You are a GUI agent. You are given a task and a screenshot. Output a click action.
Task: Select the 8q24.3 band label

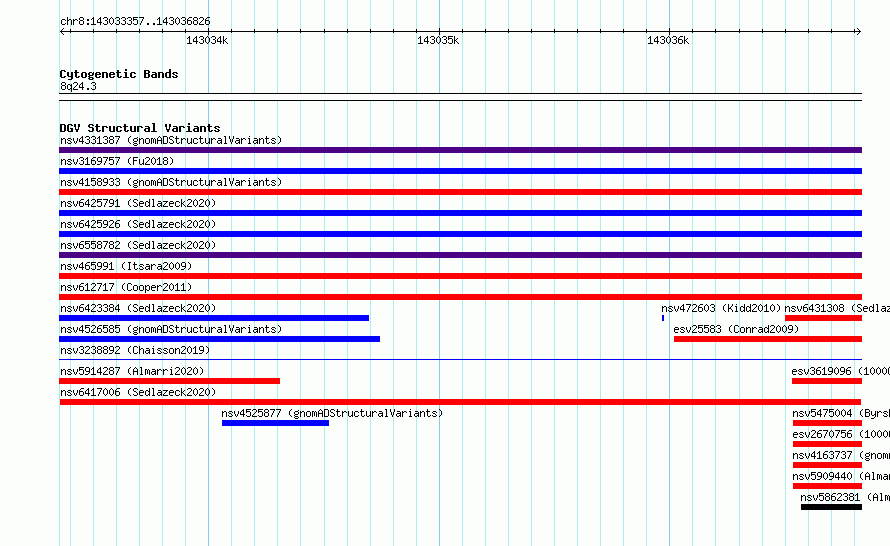pyautogui.click(x=78, y=86)
